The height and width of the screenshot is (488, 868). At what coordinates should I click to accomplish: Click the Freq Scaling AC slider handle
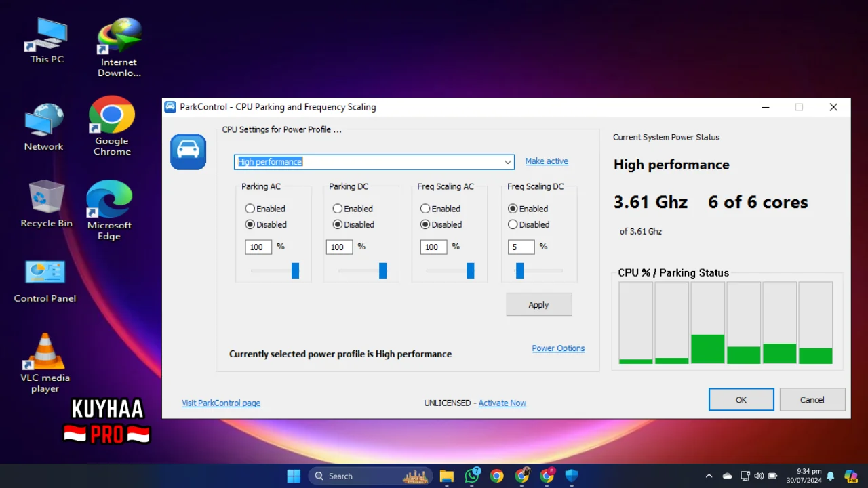pos(470,270)
